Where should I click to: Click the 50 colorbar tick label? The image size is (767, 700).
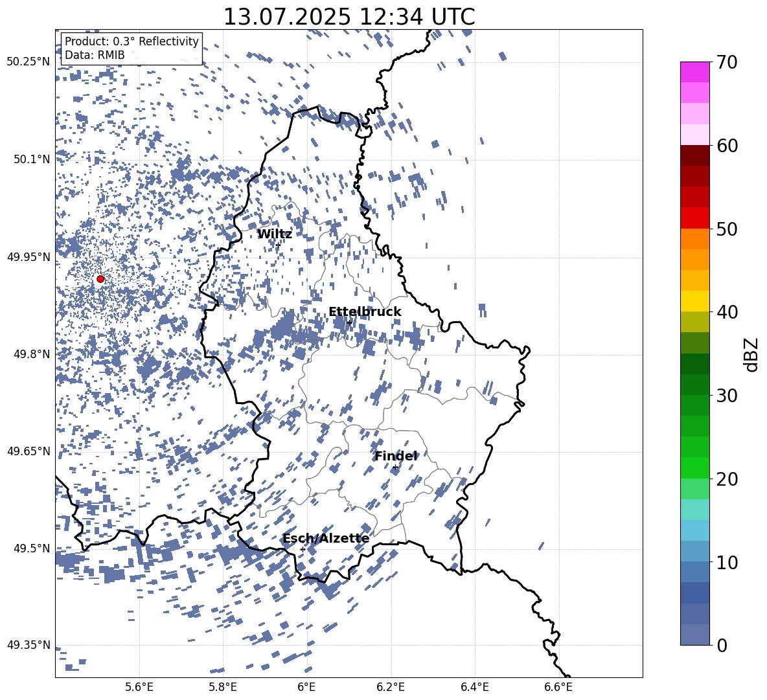(727, 229)
